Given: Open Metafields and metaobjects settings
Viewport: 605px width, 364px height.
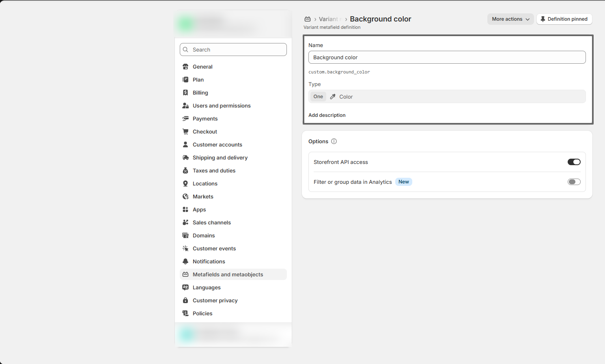Looking at the screenshot, I should click(x=228, y=274).
